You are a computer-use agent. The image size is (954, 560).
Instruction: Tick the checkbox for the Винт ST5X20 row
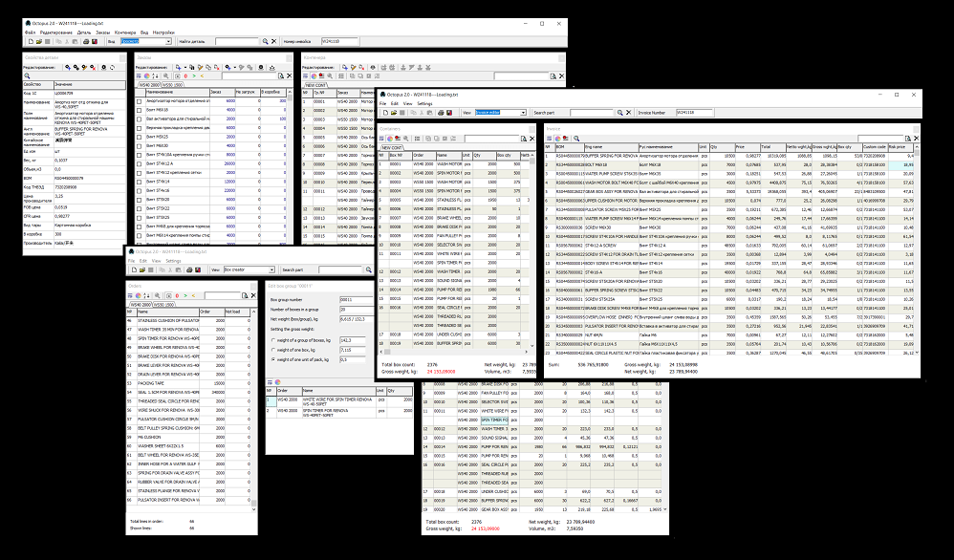click(x=140, y=200)
